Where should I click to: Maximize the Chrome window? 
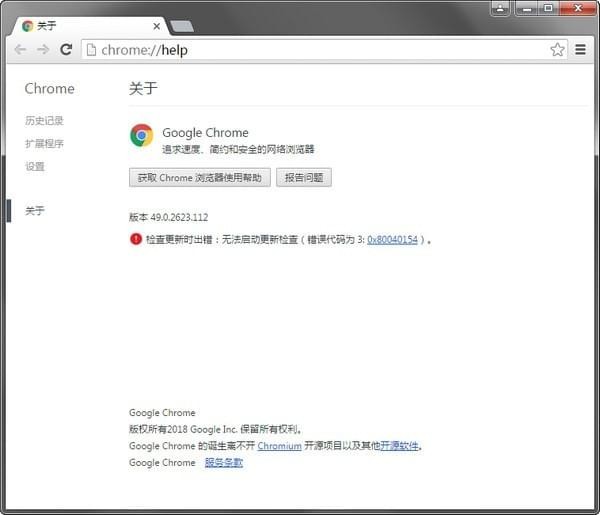pyautogui.click(x=548, y=8)
